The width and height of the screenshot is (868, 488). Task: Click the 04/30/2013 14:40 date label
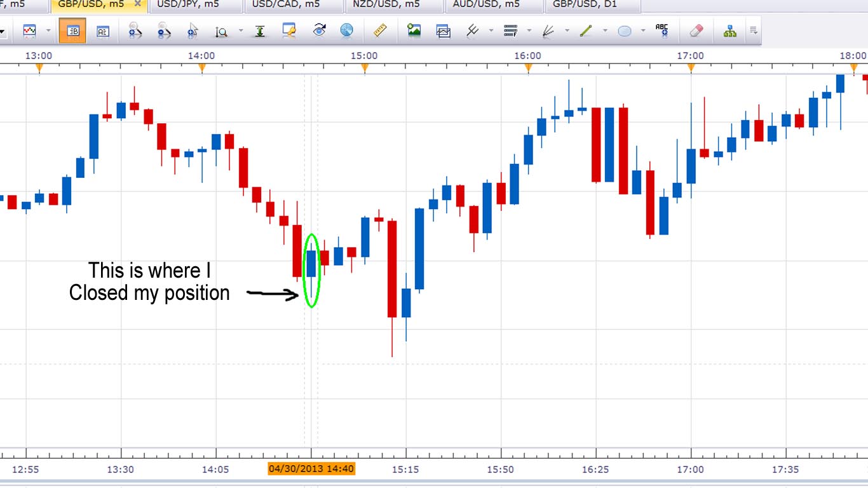point(311,469)
